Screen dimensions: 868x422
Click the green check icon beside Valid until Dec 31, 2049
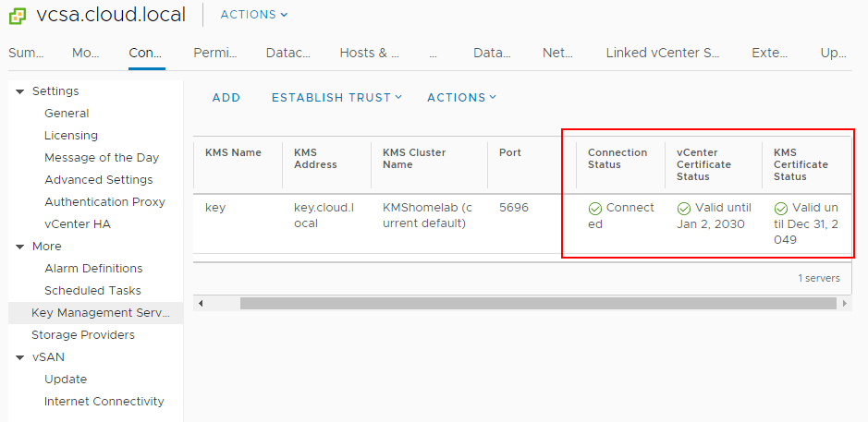click(x=780, y=209)
